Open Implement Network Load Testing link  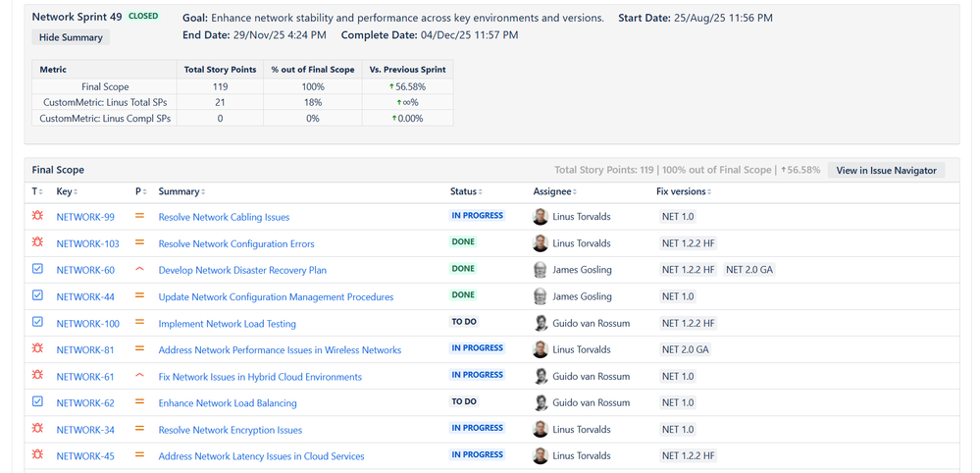(228, 324)
